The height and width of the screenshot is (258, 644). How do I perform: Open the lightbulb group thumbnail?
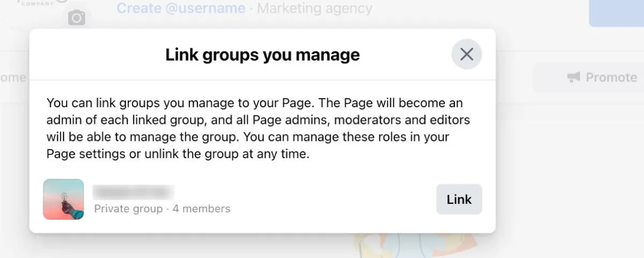click(63, 200)
